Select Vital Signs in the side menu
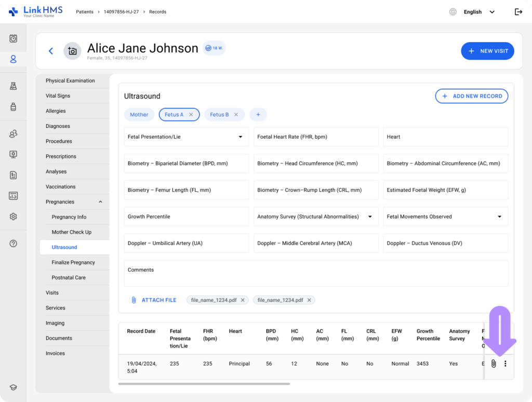This screenshot has width=532, height=402. (58, 96)
